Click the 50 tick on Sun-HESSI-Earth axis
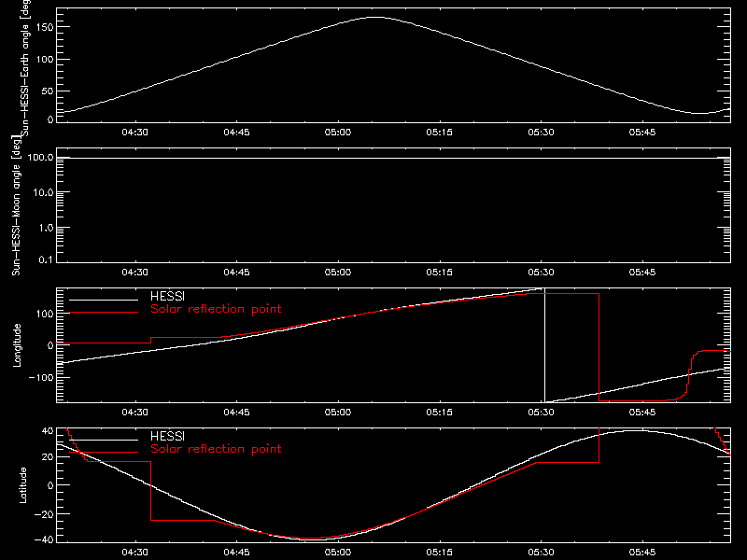The image size is (747, 560). click(48, 91)
